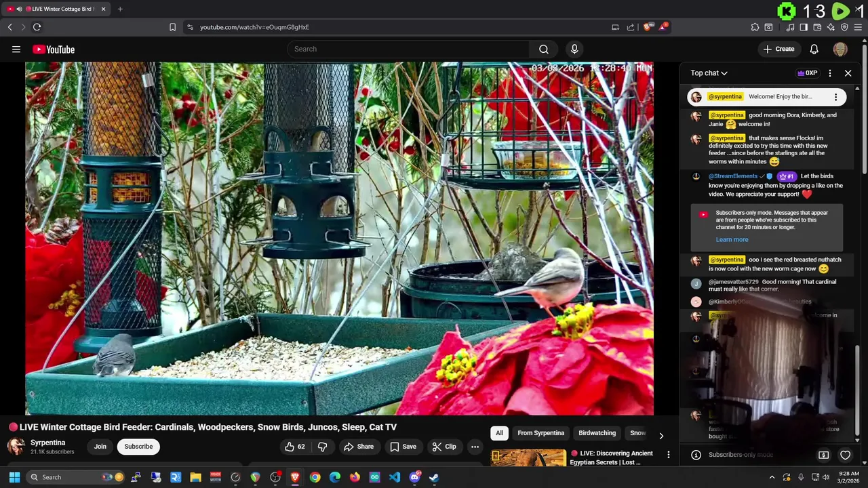Expand the Top chat dropdown
Viewport: 868px width, 488px height.
click(709, 73)
